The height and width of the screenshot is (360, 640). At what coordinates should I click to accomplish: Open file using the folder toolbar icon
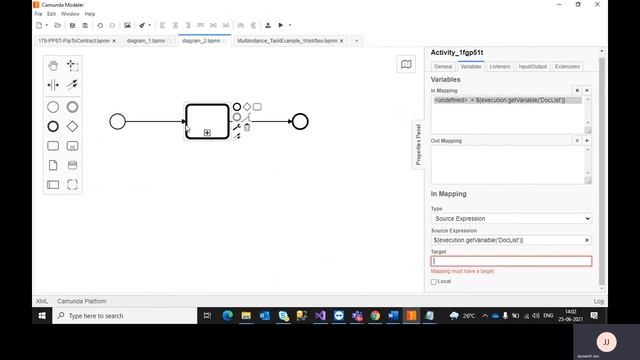[x=58, y=25]
